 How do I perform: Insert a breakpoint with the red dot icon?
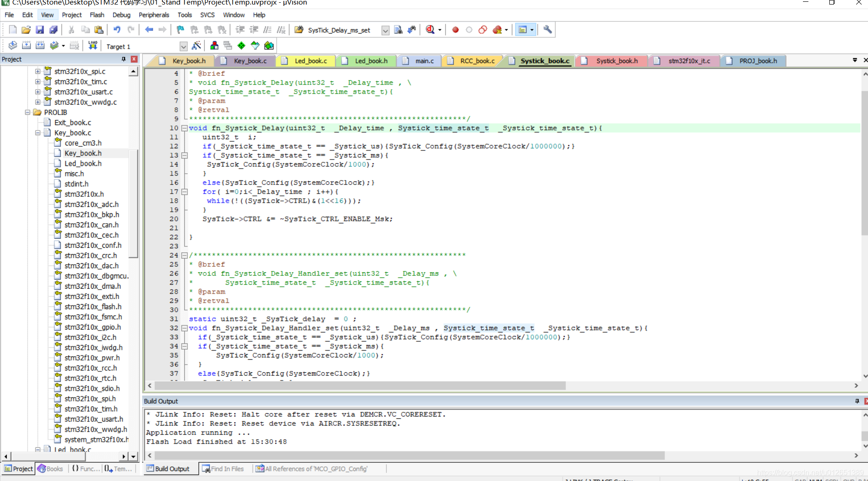455,30
